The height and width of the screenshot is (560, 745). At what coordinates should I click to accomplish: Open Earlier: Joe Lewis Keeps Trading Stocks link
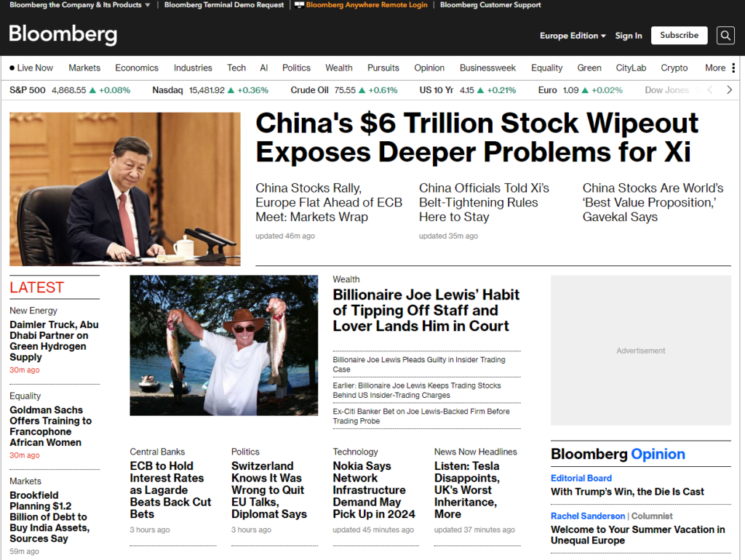click(417, 391)
